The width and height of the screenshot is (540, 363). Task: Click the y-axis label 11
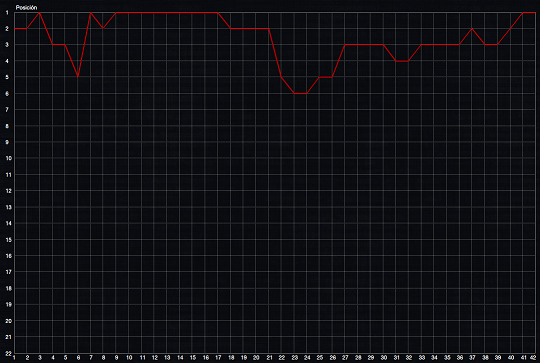[8, 175]
